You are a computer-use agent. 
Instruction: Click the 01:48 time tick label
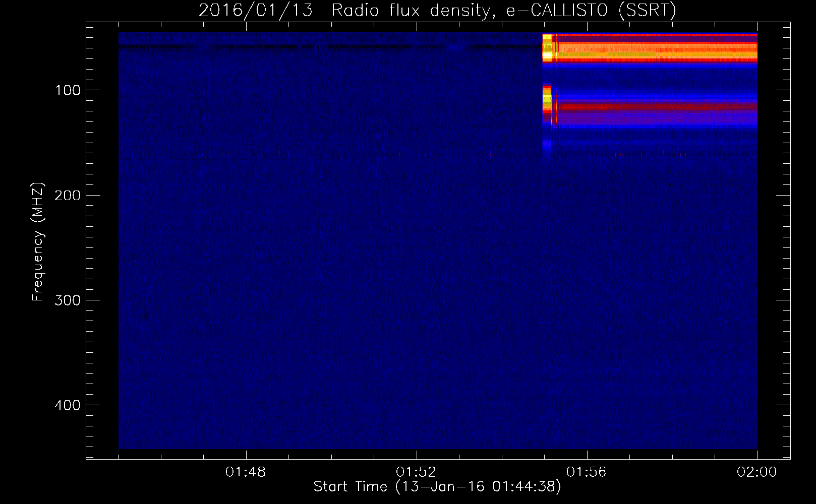pyautogui.click(x=246, y=472)
